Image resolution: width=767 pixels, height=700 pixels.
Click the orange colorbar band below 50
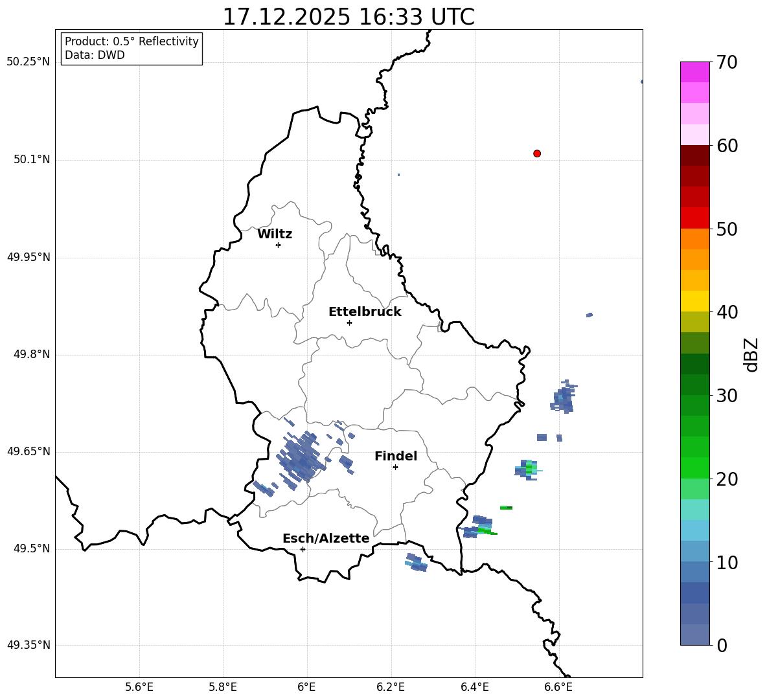pos(695,239)
